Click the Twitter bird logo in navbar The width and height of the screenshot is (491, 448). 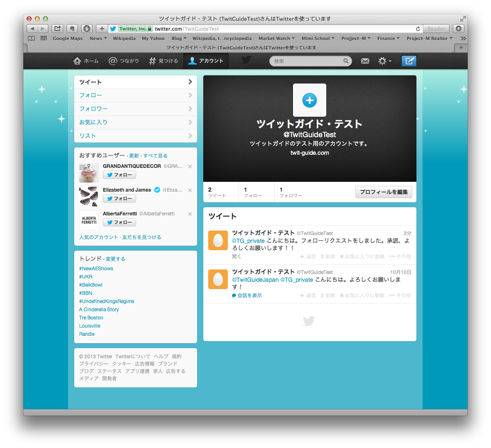tap(246, 60)
